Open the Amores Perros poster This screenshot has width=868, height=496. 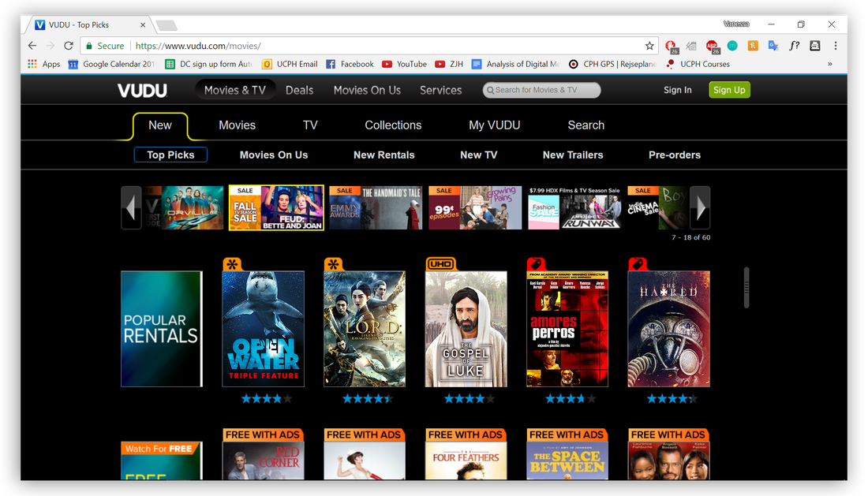click(x=567, y=329)
